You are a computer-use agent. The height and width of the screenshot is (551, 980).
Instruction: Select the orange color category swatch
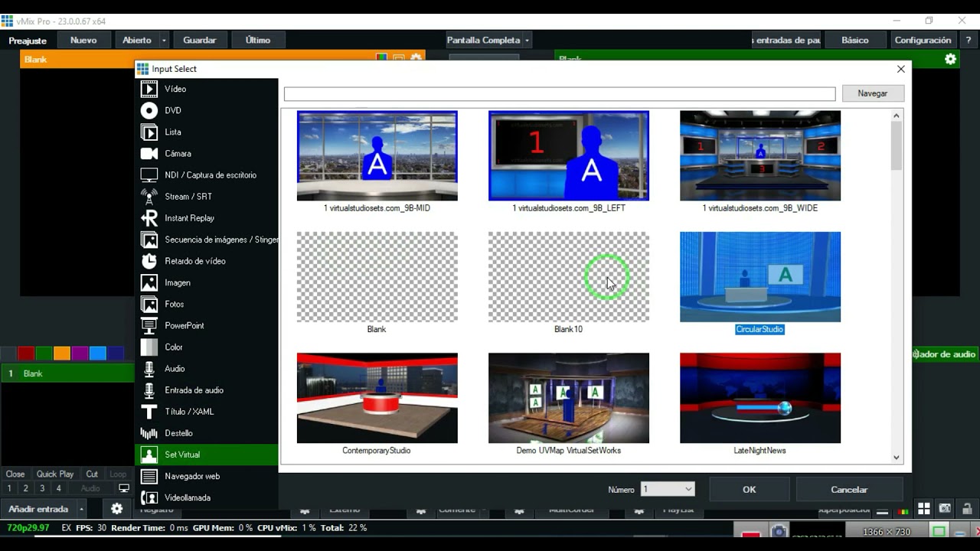(x=62, y=353)
